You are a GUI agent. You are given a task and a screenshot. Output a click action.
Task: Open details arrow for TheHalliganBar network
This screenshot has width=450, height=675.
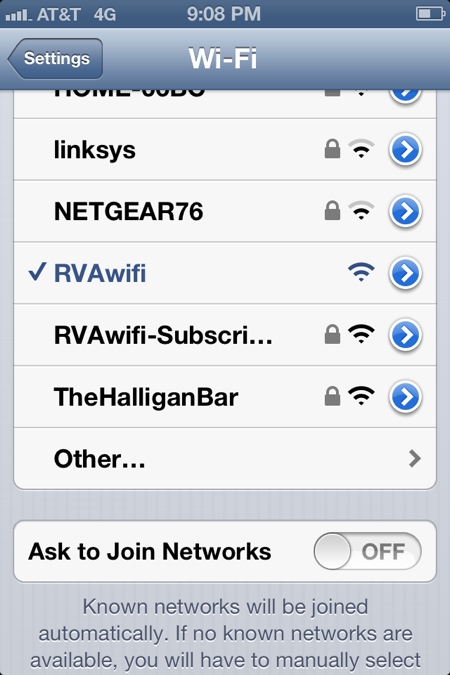[405, 396]
